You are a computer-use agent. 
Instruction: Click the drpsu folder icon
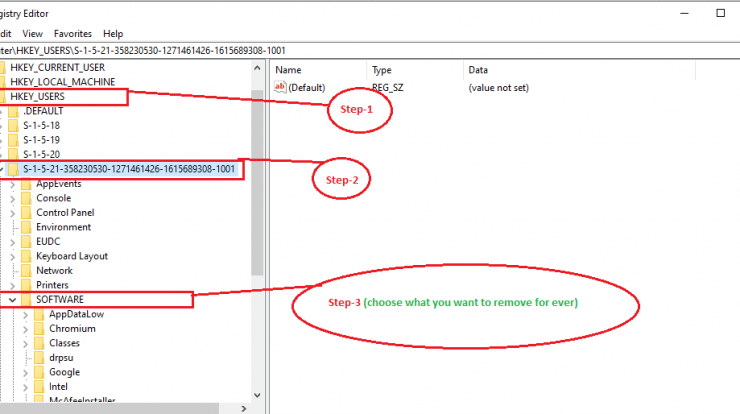(39, 358)
